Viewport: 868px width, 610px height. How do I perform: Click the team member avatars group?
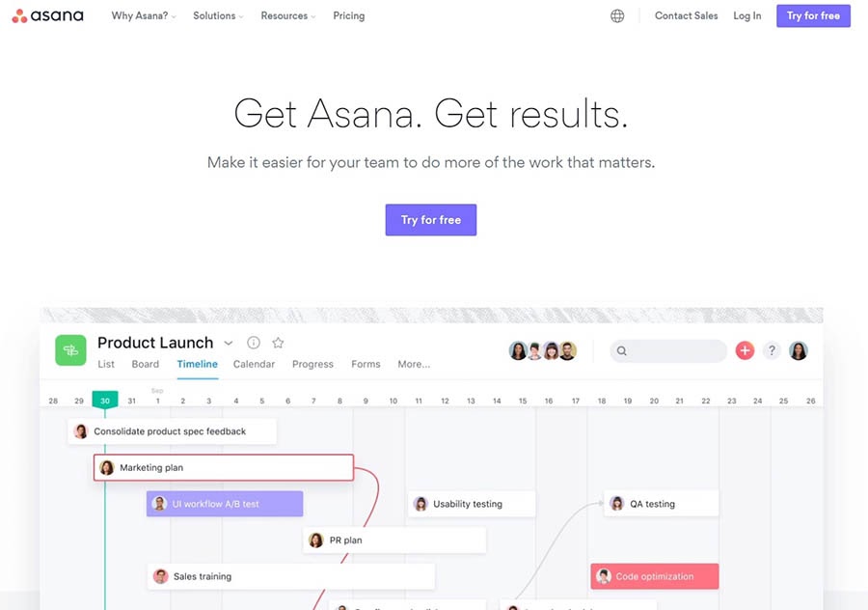pos(542,350)
